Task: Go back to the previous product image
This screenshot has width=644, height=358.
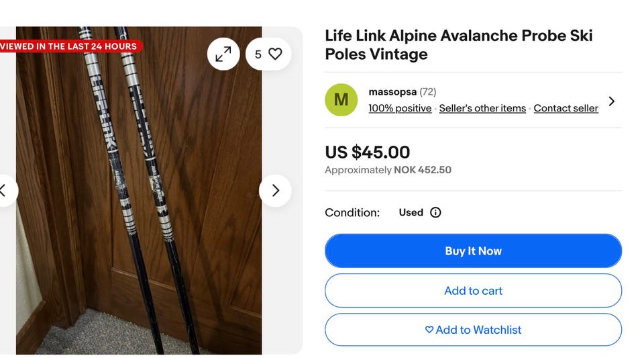Action: pos(4,191)
